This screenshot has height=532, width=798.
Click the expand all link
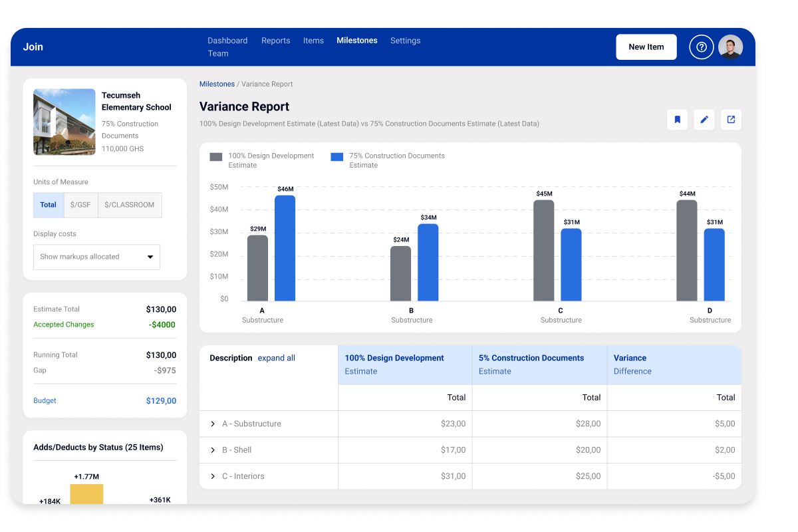tap(277, 358)
